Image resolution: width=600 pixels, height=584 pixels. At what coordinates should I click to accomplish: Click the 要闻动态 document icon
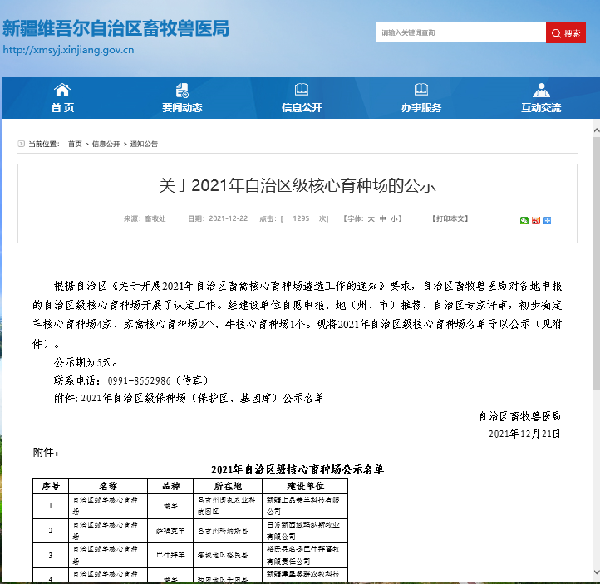tap(182, 90)
